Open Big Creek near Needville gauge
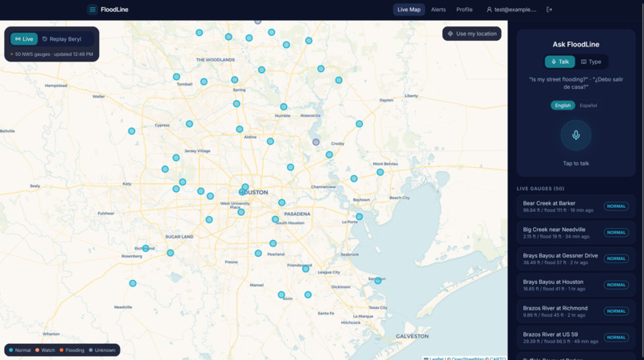 [576, 233]
